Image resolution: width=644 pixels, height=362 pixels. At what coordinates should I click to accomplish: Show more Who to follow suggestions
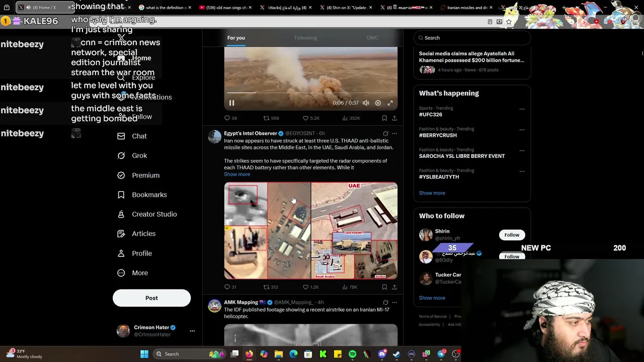point(432,298)
